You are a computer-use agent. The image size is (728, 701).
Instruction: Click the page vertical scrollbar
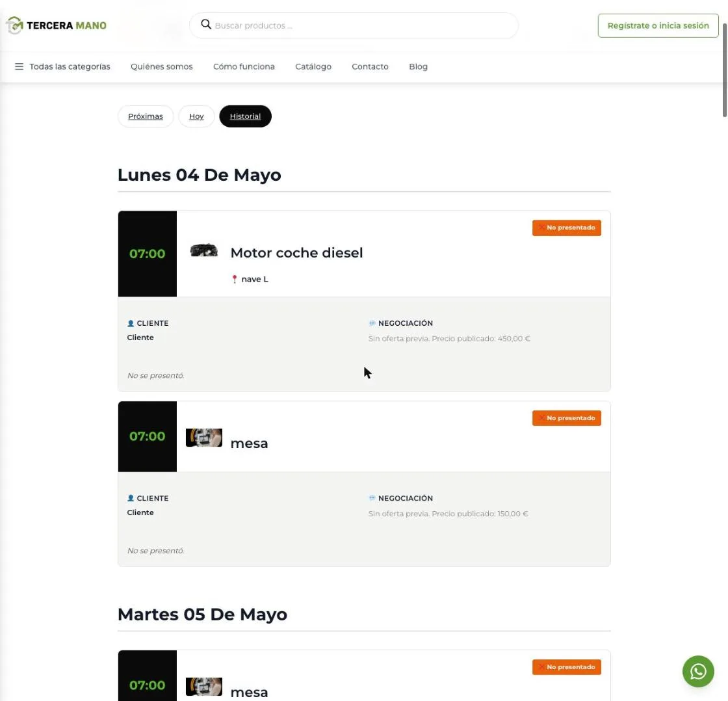724,70
